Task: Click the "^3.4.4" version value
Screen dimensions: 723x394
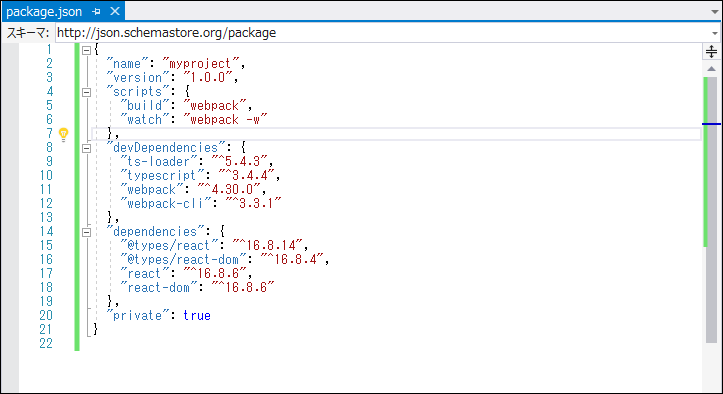Action: click(246, 175)
